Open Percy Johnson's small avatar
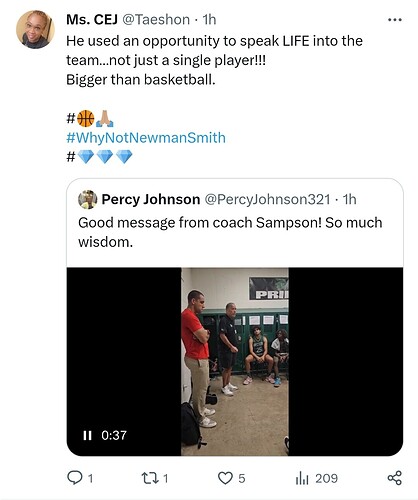 87,199
